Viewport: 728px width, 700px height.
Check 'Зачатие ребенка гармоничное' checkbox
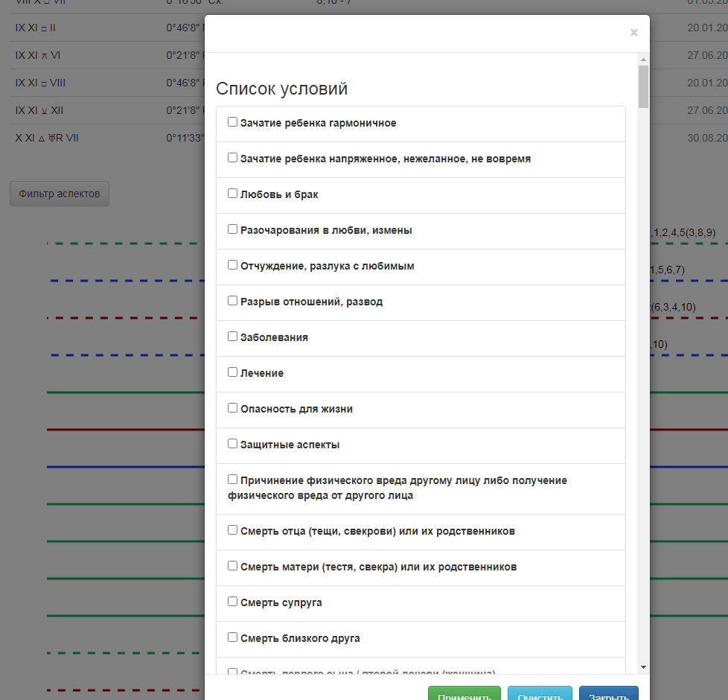(x=233, y=122)
